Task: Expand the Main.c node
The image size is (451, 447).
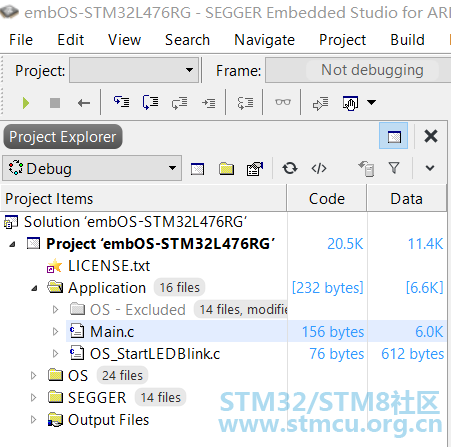Action: pyautogui.click(x=56, y=332)
